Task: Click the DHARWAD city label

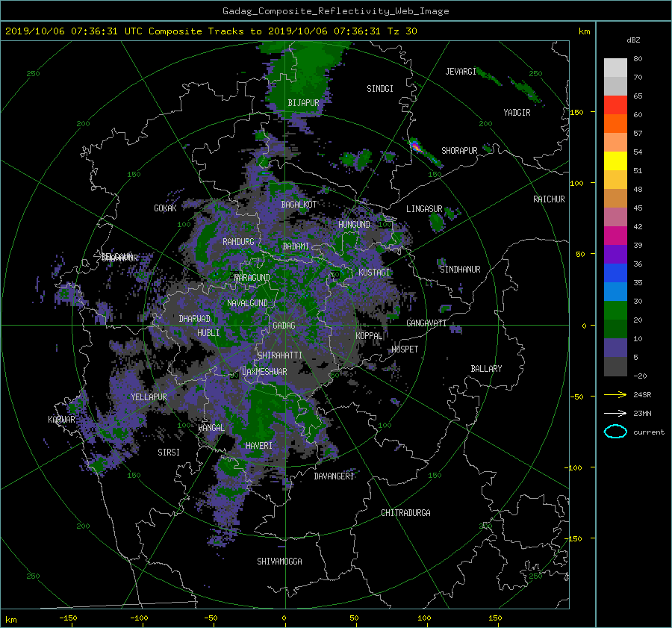Action: tap(194, 319)
